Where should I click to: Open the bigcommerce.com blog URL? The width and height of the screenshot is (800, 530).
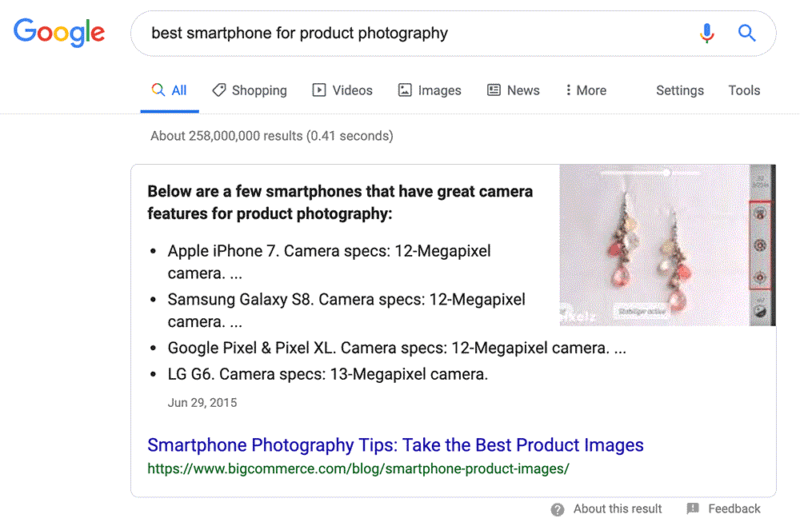[358, 469]
